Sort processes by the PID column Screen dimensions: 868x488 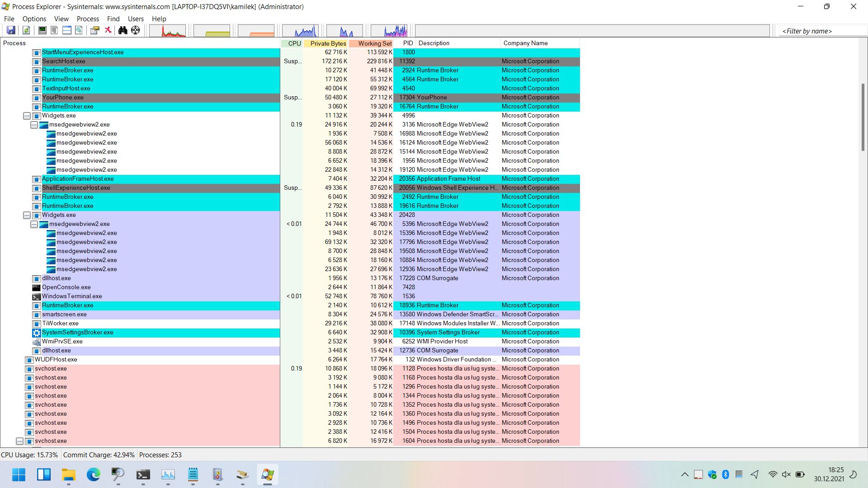407,43
